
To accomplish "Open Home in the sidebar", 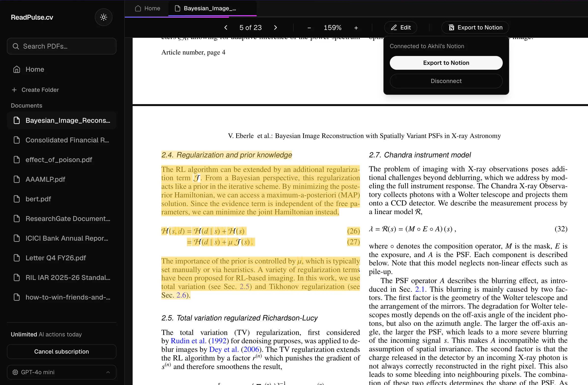I will tap(61, 69).
